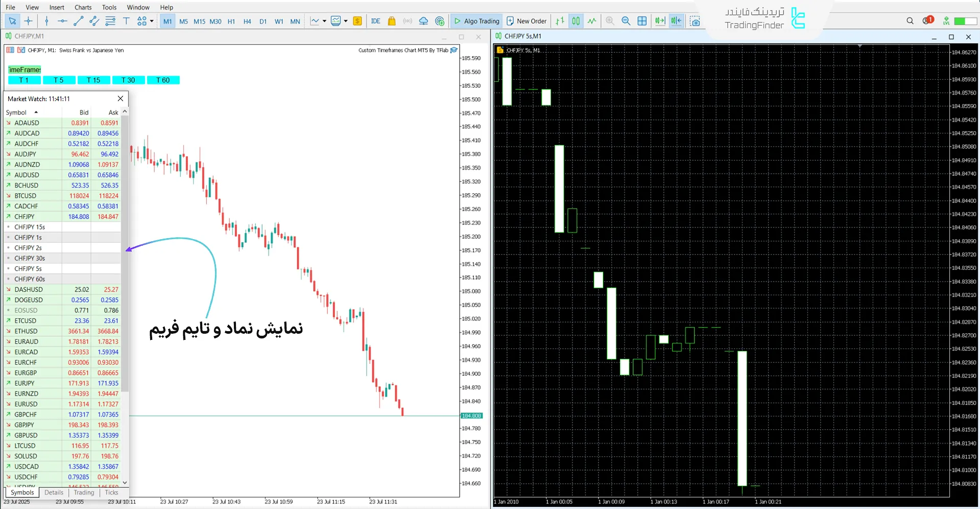The height and width of the screenshot is (509, 980).
Task: Take a chart screenshot with the camera icon
Action: 696,21
